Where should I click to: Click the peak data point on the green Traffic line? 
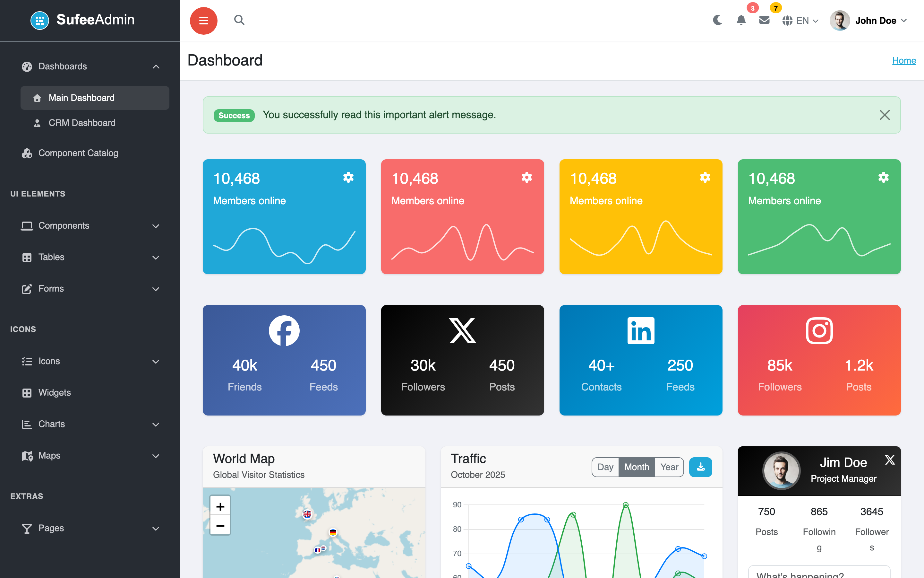click(626, 505)
